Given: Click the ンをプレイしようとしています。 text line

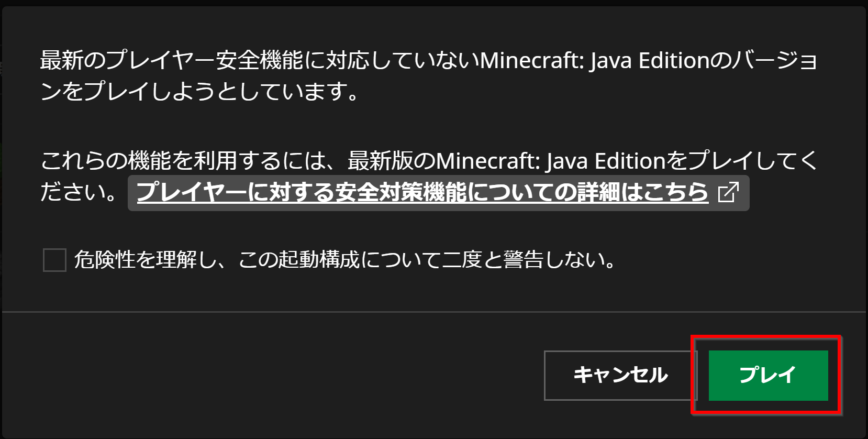Looking at the screenshot, I should (201, 92).
